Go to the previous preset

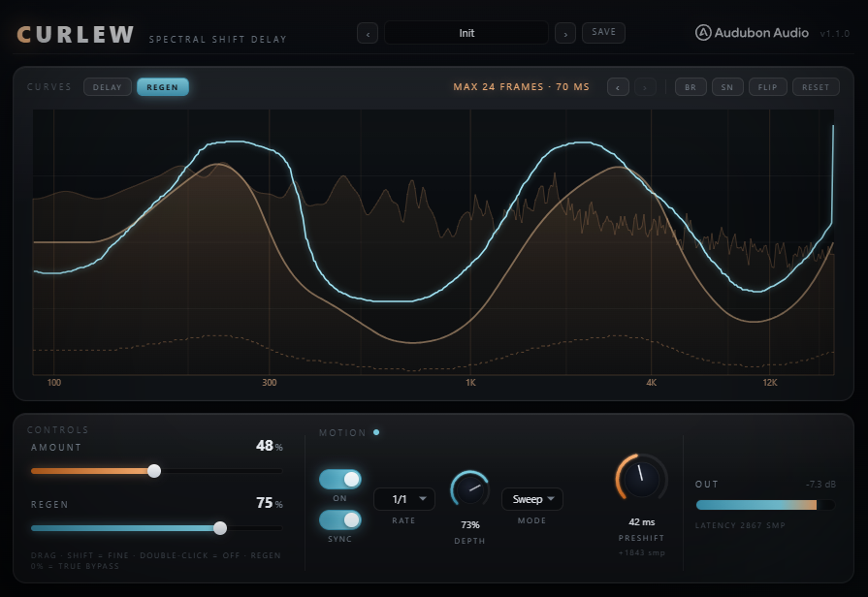368,33
